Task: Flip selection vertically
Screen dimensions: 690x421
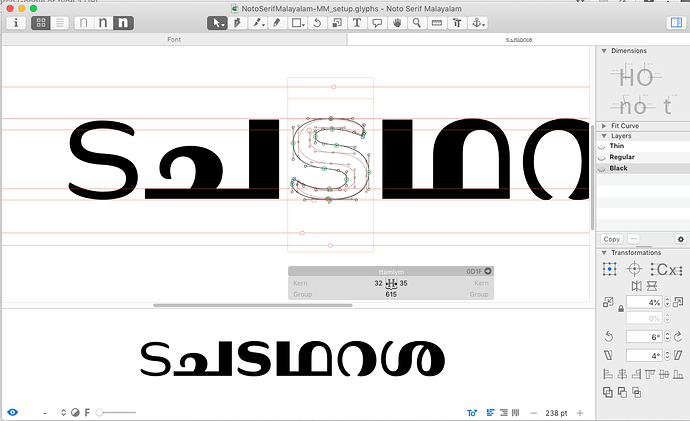Action: (x=652, y=286)
